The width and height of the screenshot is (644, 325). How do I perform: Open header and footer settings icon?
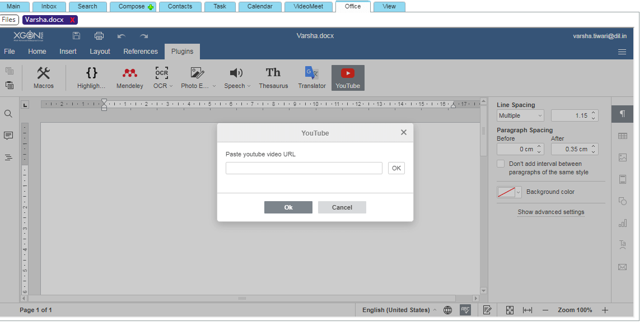coord(623,179)
